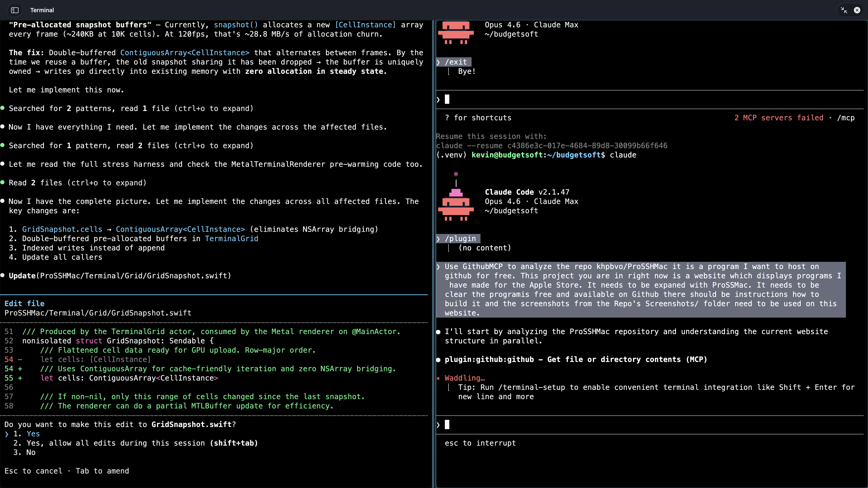The width and height of the screenshot is (868, 488).
Task: Click the bullet beside the Update GridSnapshot.swift entry
Action: (3, 275)
